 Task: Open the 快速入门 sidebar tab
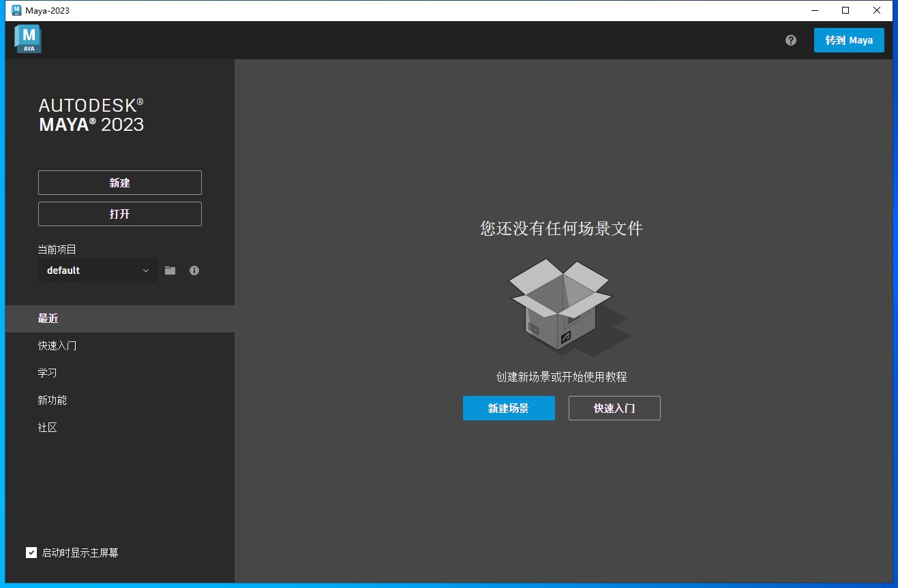coord(120,346)
